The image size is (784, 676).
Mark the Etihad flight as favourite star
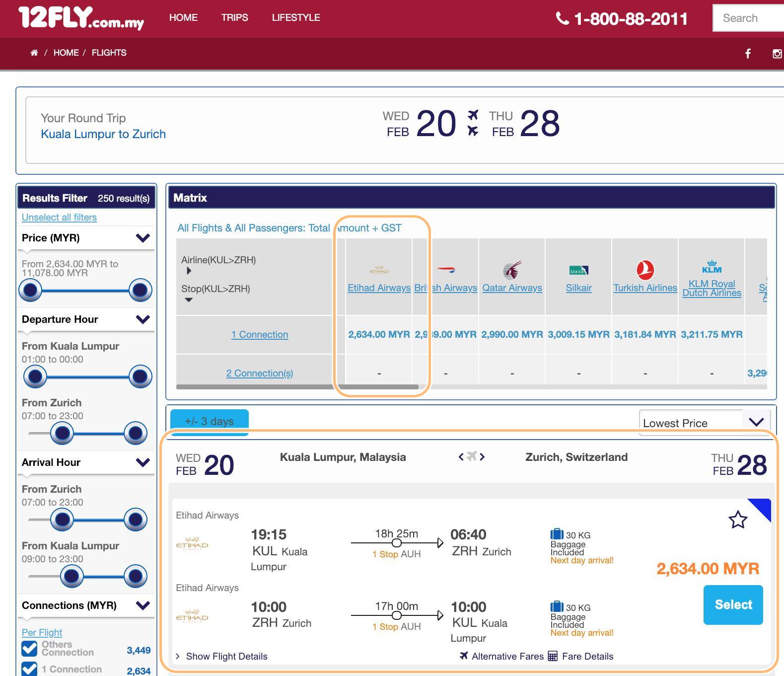(x=738, y=520)
